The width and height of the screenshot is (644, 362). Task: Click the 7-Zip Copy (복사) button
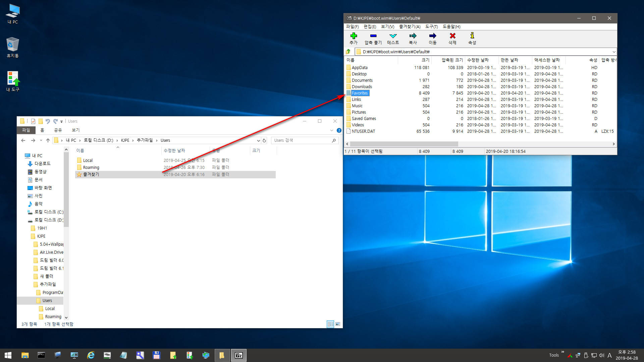pyautogui.click(x=413, y=39)
